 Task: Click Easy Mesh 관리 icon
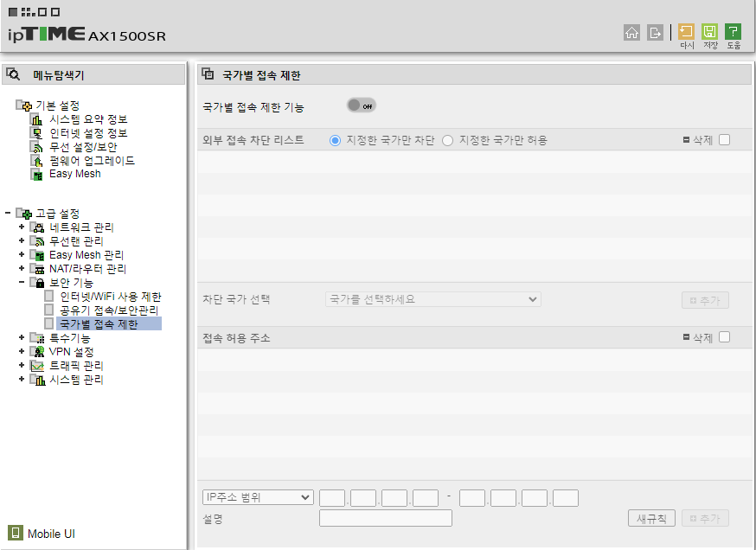pyautogui.click(x=37, y=255)
